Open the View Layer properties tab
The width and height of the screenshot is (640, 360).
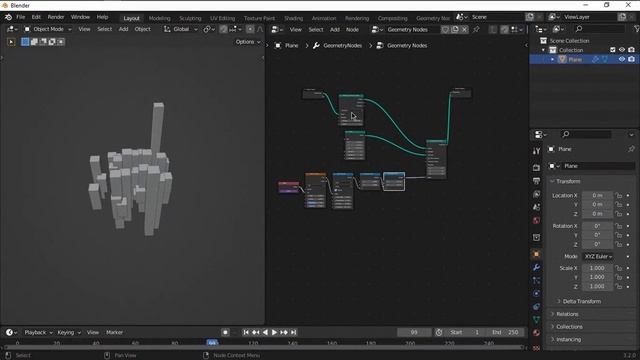coord(536,194)
